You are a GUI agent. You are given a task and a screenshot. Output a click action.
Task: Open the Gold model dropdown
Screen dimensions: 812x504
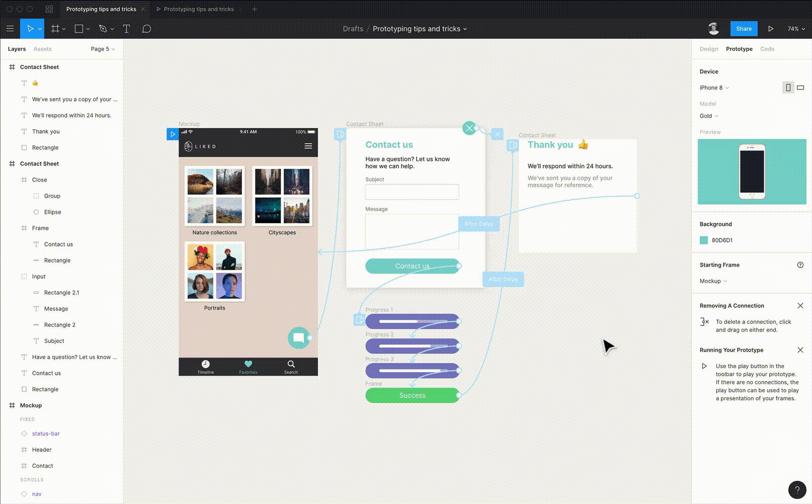(708, 116)
